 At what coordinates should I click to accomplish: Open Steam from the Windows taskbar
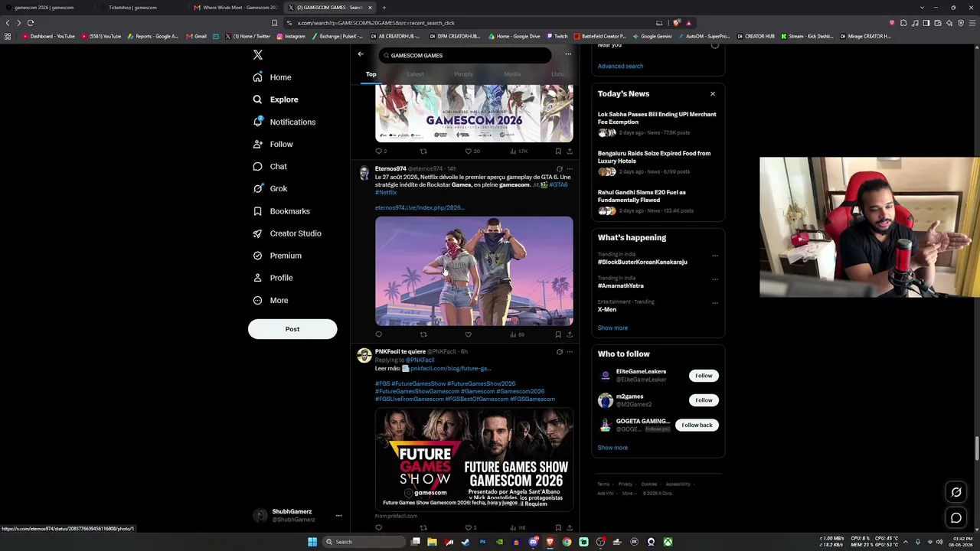click(465, 542)
